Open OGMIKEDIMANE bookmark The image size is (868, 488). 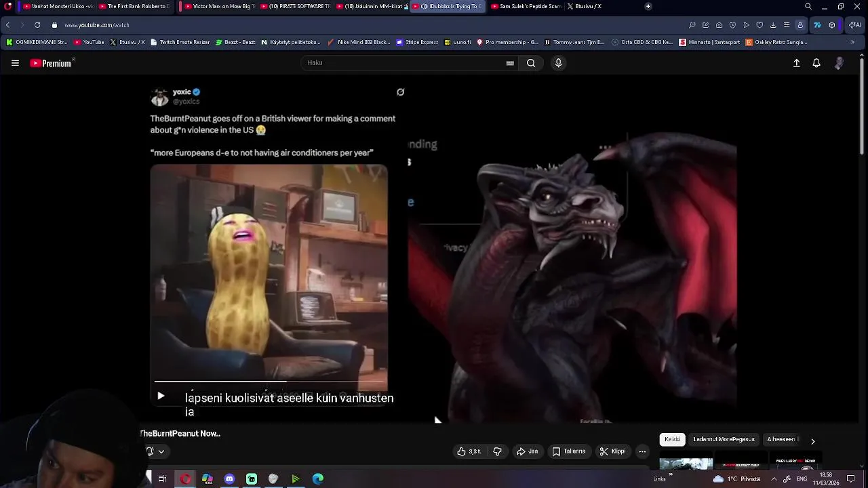[x=37, y=42]
